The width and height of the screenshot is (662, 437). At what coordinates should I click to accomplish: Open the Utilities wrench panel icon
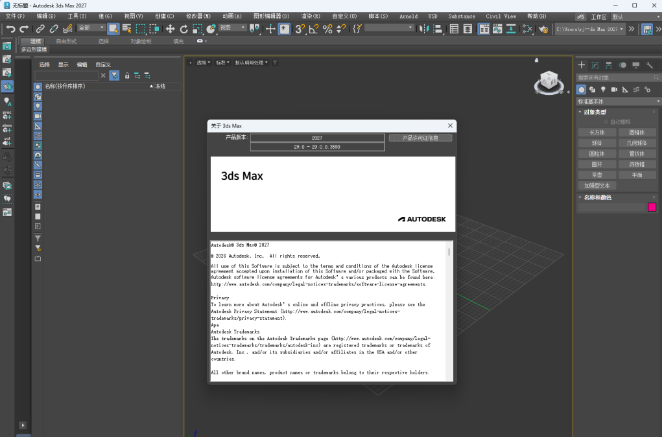651,65
